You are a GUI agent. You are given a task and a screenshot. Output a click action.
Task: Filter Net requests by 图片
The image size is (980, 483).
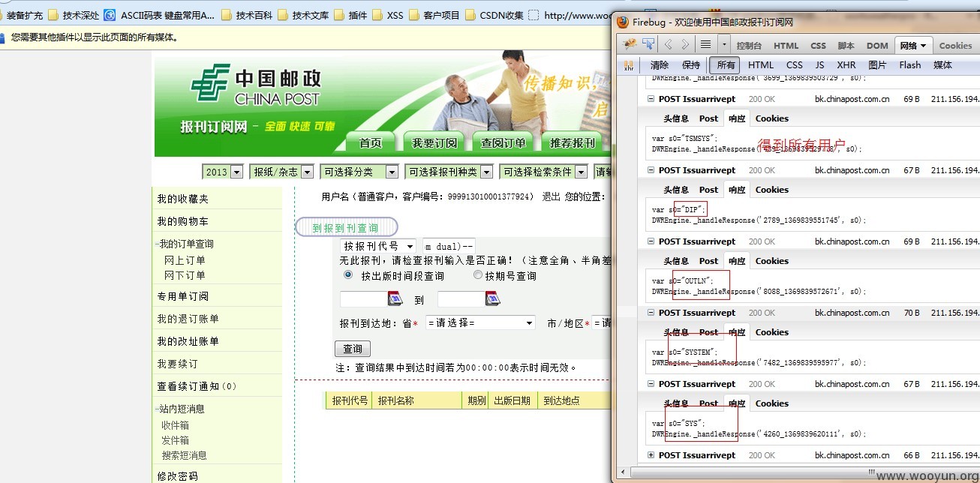point(877,65)
